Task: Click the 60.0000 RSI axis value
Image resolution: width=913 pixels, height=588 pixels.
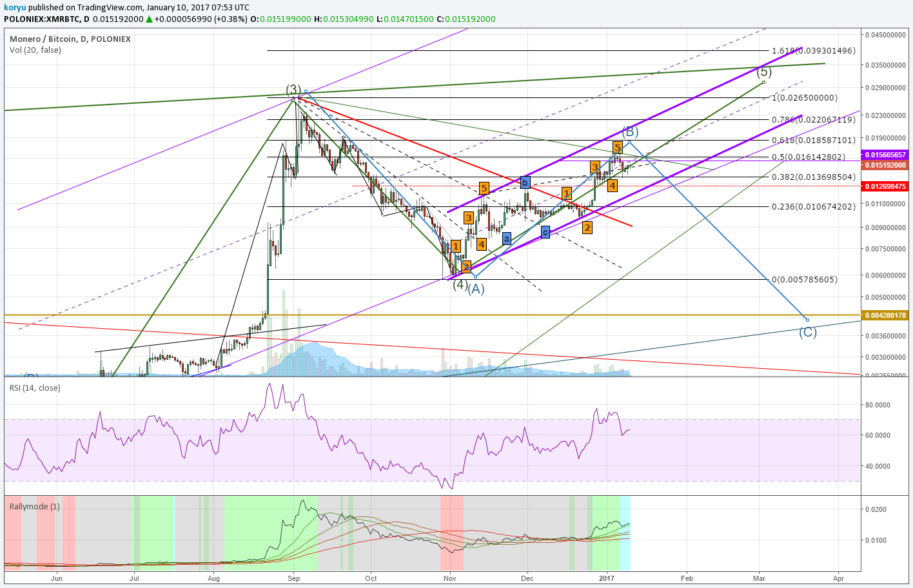Action: point(878,435)
